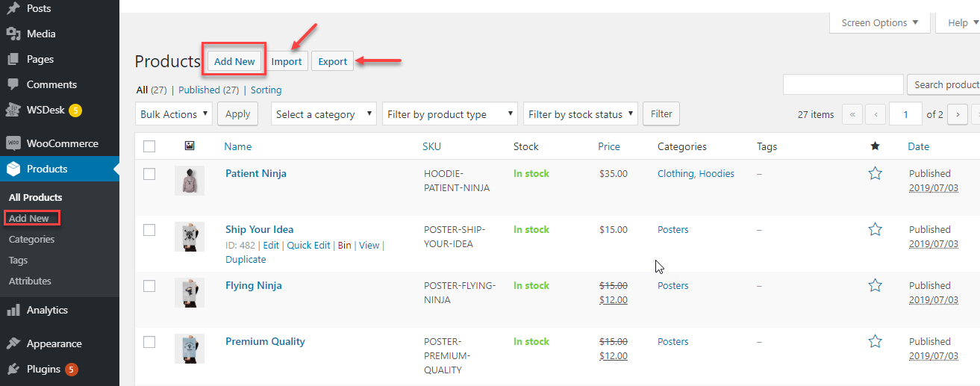Viewport: 980px width, 386px height.
Task: Open the Hoodies category link
Action: point(717,173)
